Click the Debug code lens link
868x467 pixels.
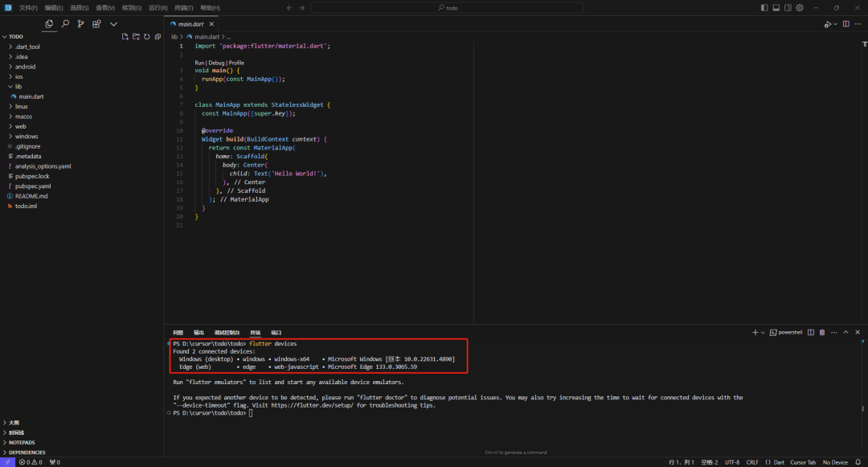(217, 63)
